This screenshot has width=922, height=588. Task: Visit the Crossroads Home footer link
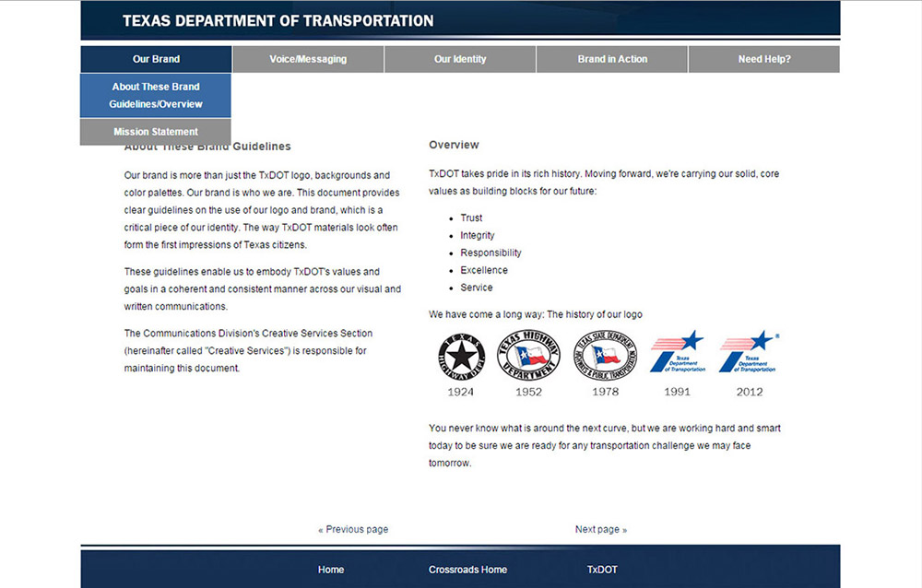click(x=467, y=570)
